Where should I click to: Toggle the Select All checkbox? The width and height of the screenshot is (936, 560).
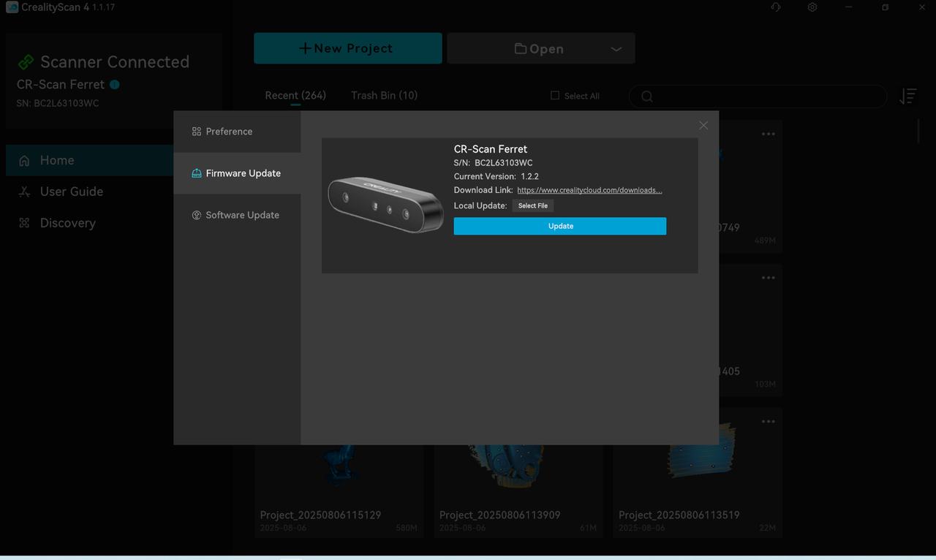pyautogui.click(x=555, y=96)
